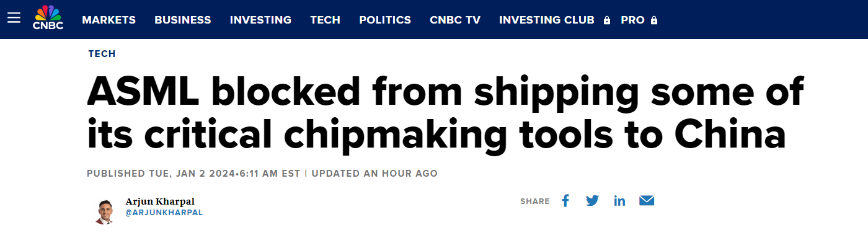The width and height of the screenshot is (868, 248).
Task: Share the article via email icon
Action: 647,201
